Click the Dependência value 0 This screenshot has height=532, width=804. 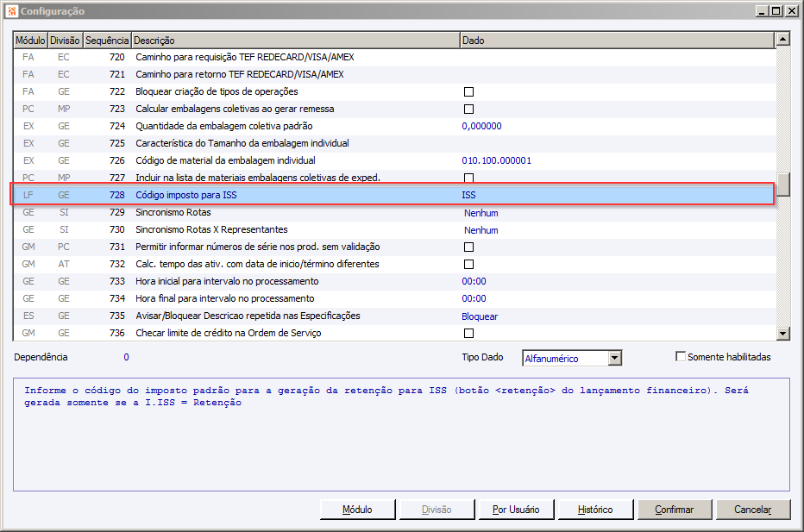pos(126,357)
